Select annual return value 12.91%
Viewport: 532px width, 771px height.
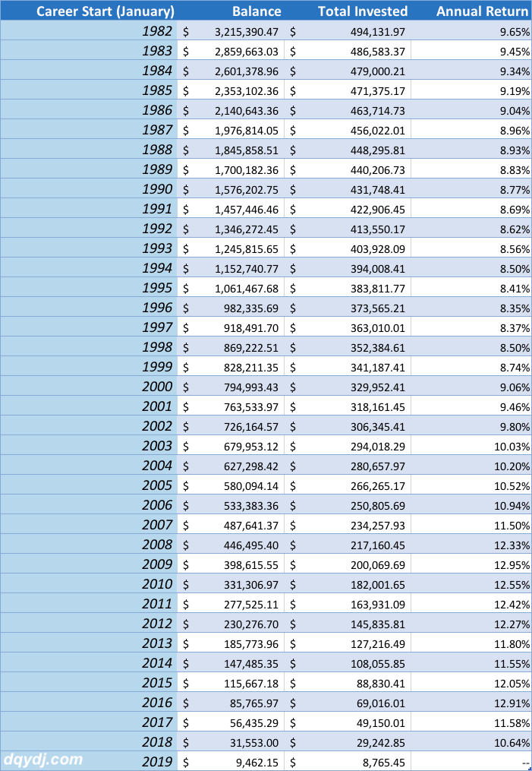coord(471,702)
